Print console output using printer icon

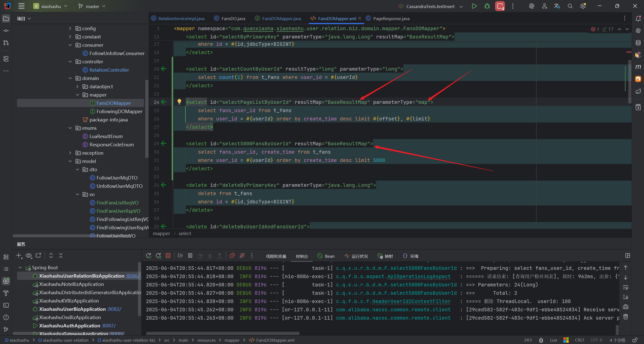pos(626,307)
